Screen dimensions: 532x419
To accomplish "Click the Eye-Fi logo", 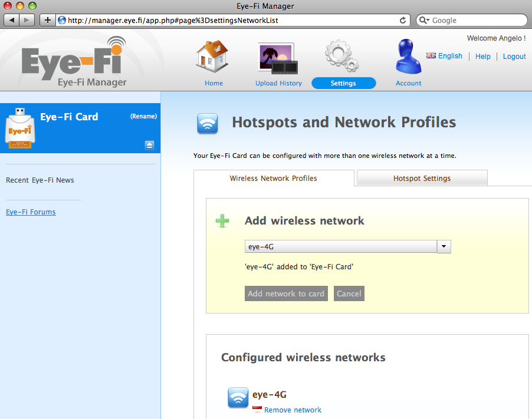I will pyautogui.click(x=74, y=62).
